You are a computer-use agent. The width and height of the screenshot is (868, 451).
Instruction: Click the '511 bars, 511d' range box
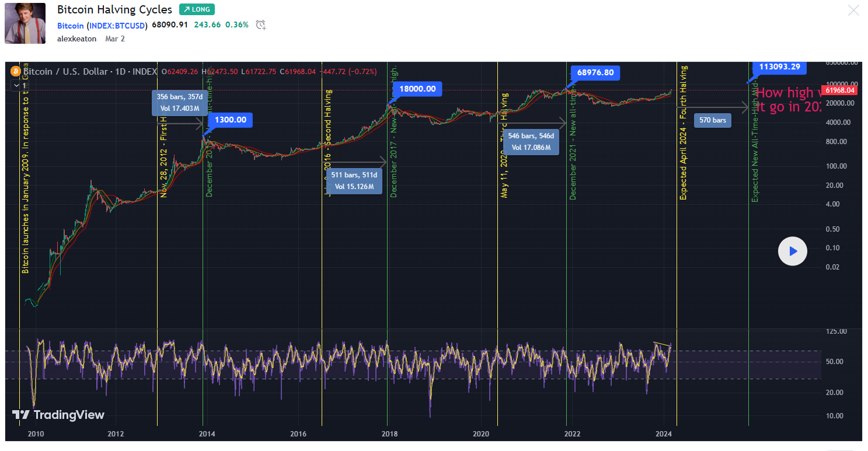coord(354,181)
